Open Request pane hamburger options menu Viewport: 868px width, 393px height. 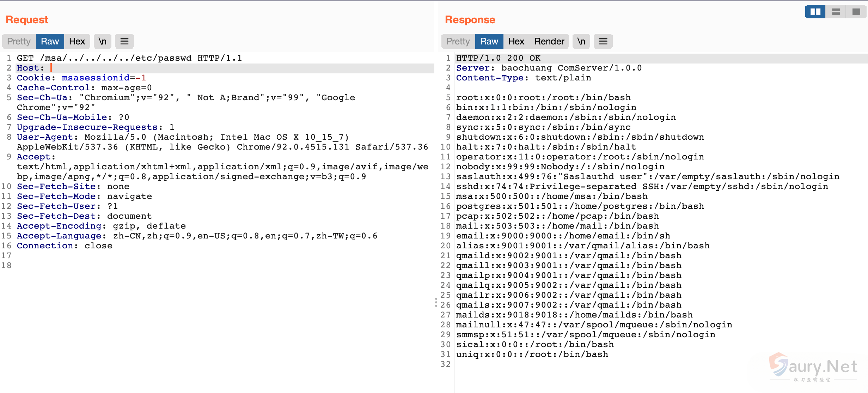pyautogui.click(x=124, y=41)
